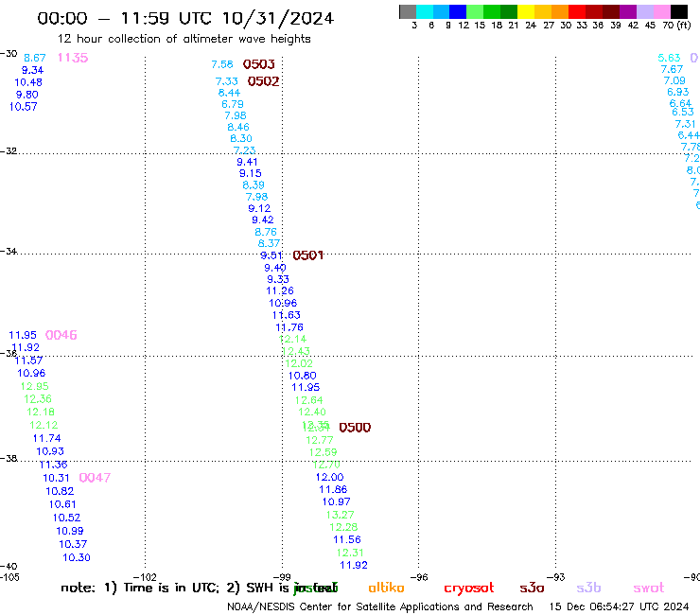Click the 12.00 wave height value
The image size is (700, 615).
tap(329, 478)
